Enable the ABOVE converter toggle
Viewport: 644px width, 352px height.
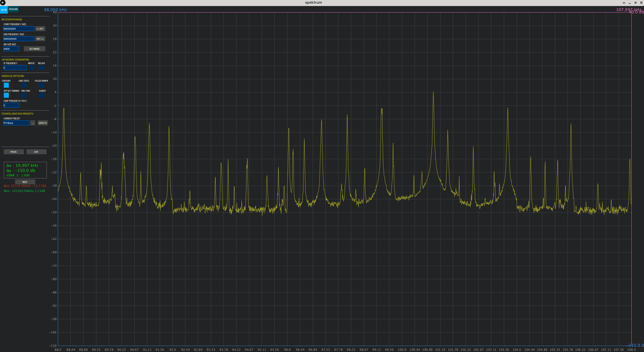pyautogui.click(x=31, y=68)
